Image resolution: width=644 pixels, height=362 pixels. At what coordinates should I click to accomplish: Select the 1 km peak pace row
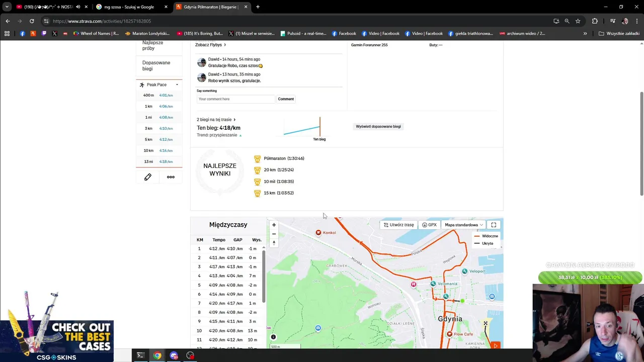pyautogui.click(x=159, y=106)
